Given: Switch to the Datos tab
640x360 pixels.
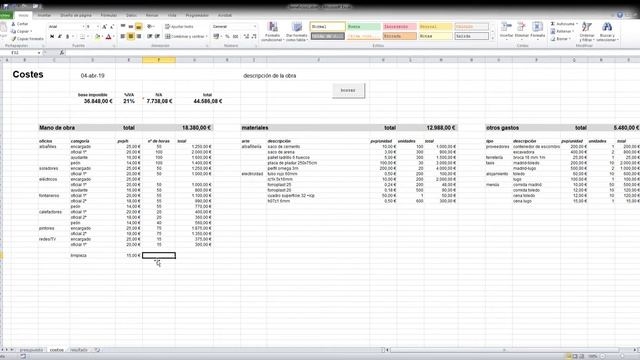Looking at the screenshot, I should pos(131,15).
